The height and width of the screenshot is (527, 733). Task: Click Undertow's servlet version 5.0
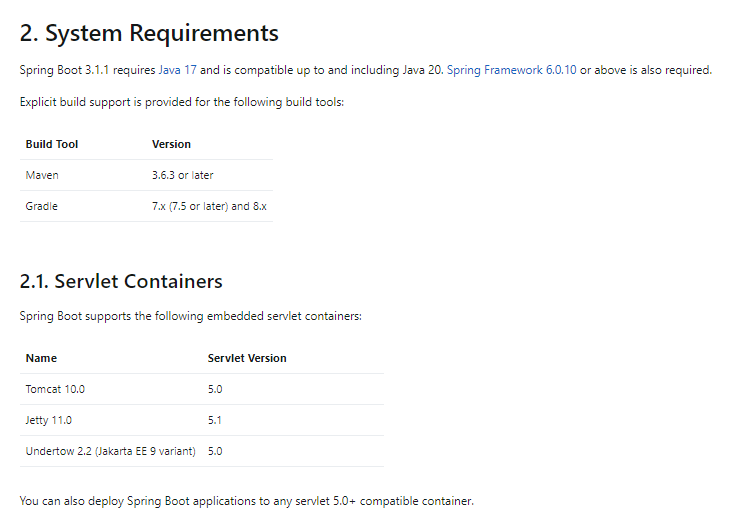[215, 451]
